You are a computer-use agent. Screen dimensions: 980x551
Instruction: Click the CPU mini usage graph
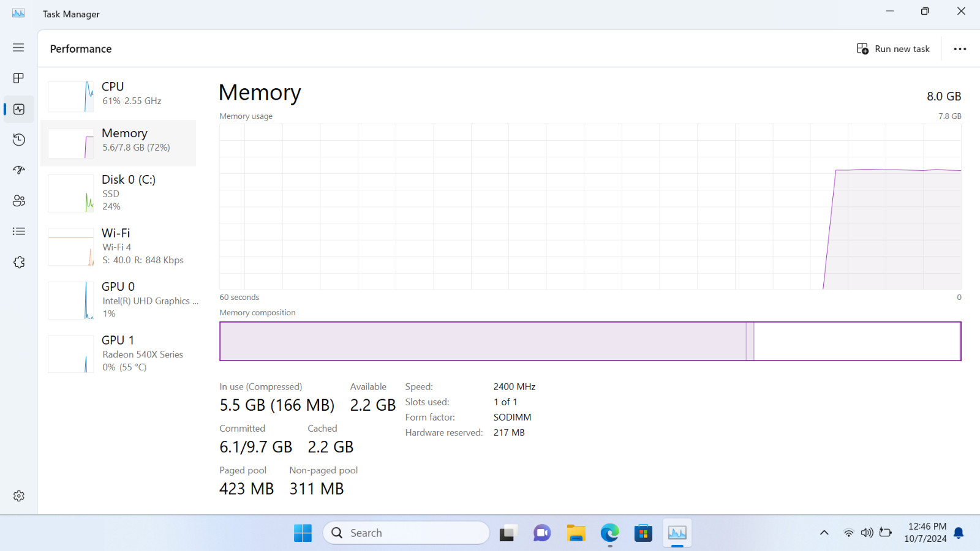click(71, 97)
